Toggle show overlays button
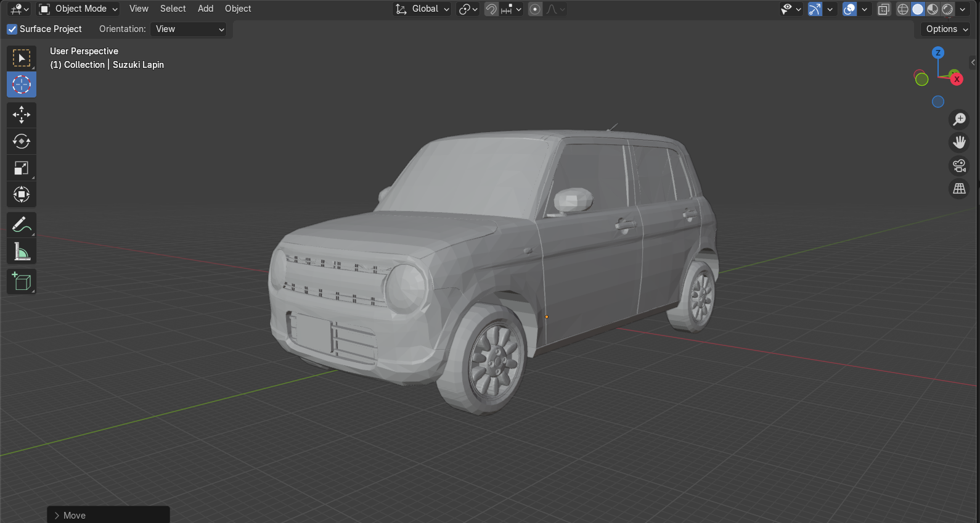The image size is (980, 523). [x=849, y=9]
